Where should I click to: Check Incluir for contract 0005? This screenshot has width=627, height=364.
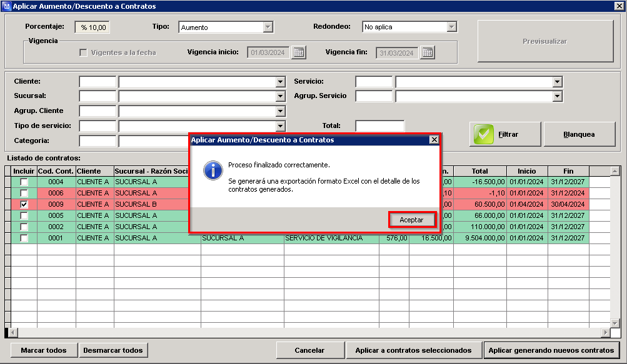tap(24, 215)
